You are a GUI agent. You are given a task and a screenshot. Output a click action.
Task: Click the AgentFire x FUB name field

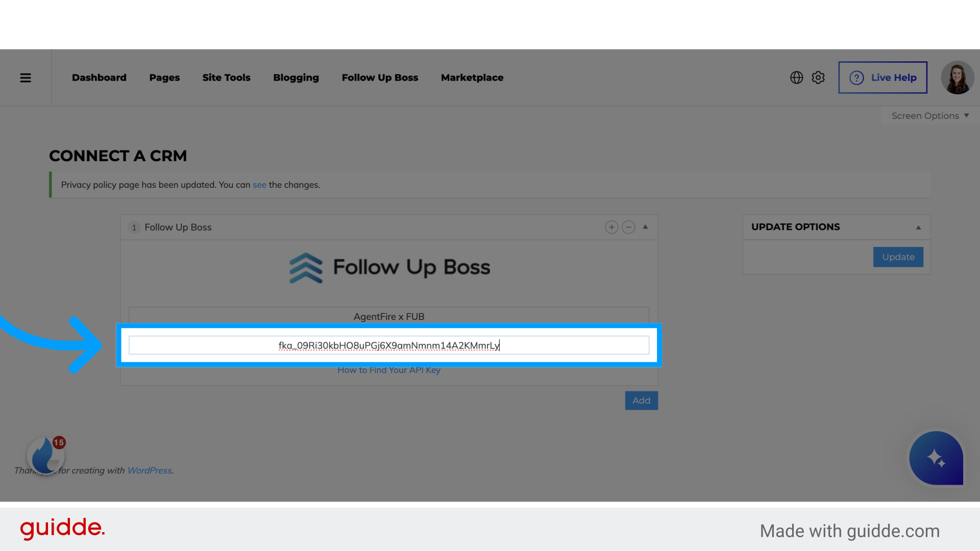[389, 316]
